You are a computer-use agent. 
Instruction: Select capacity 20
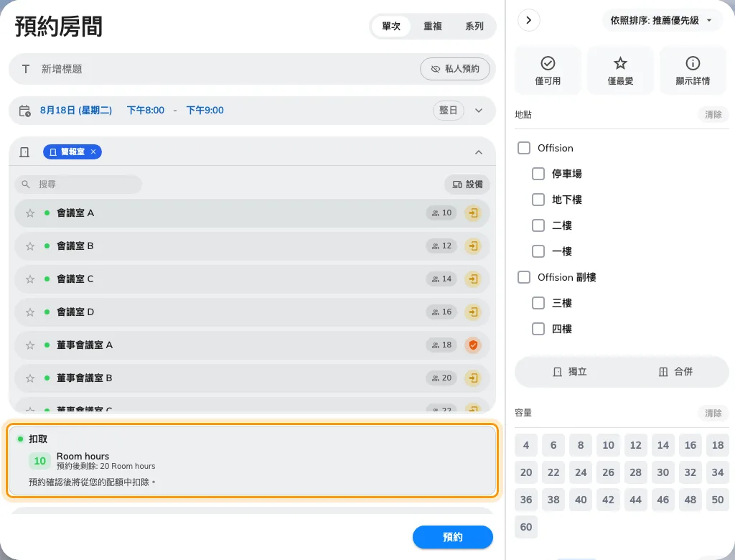pos(526,472)
